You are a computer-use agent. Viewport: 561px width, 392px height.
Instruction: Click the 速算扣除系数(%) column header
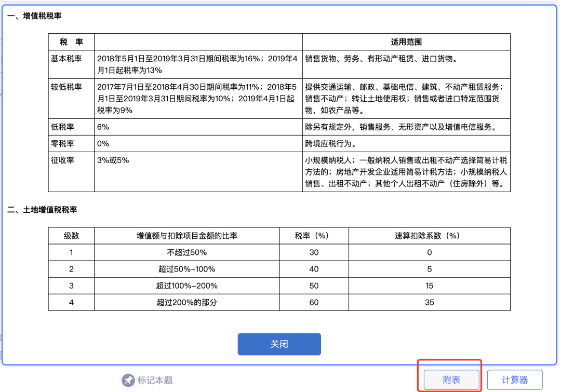point(429,235)
